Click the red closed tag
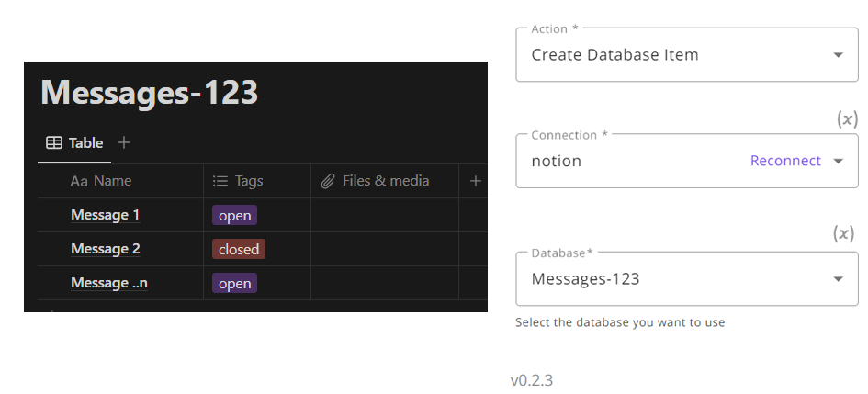This screenshot has width=868, height=394. point(239,249)
